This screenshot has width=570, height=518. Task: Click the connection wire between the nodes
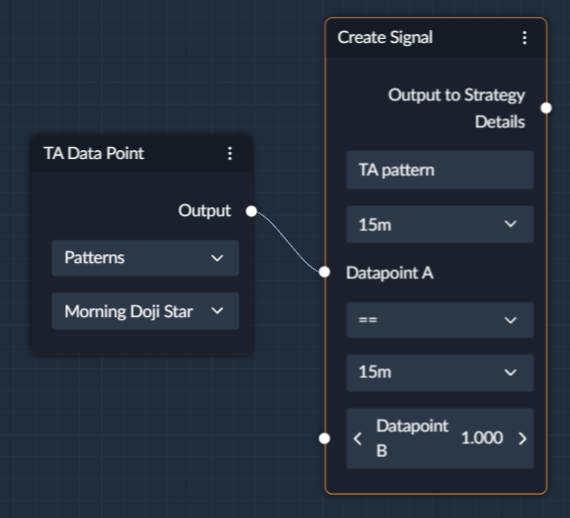pos(288,241)
